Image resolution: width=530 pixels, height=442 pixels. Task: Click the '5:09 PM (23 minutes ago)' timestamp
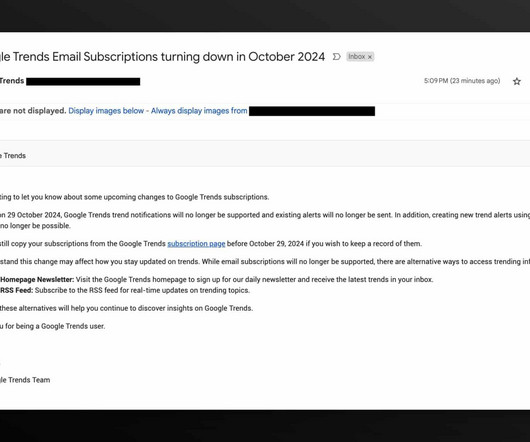click(462, 81)
